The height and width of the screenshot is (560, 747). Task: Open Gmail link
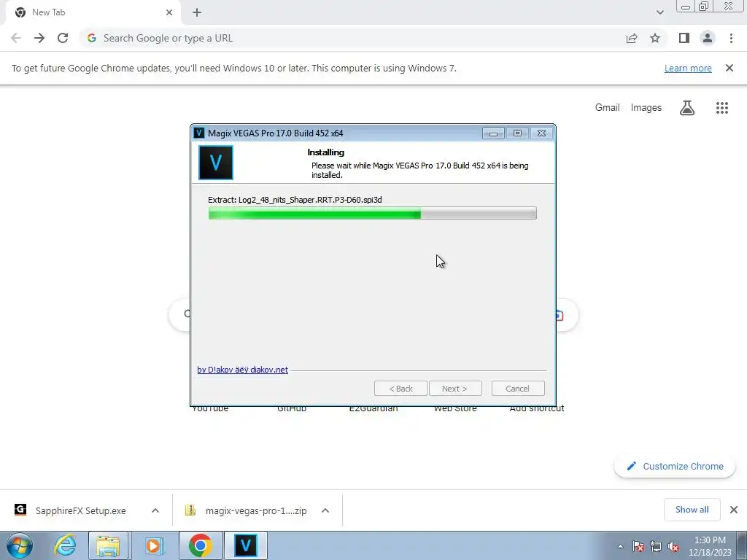pyautogui.click(x=608, y=108)
